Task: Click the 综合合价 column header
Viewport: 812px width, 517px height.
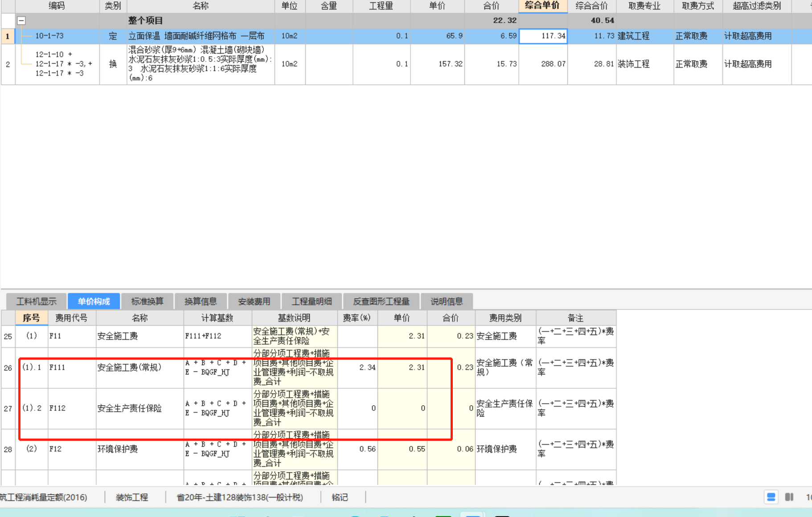Action: 591,6
